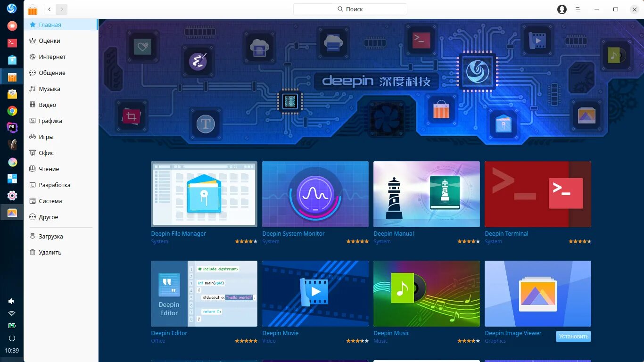
Task: Click the text T icon in banner
Action: [206, 124]
